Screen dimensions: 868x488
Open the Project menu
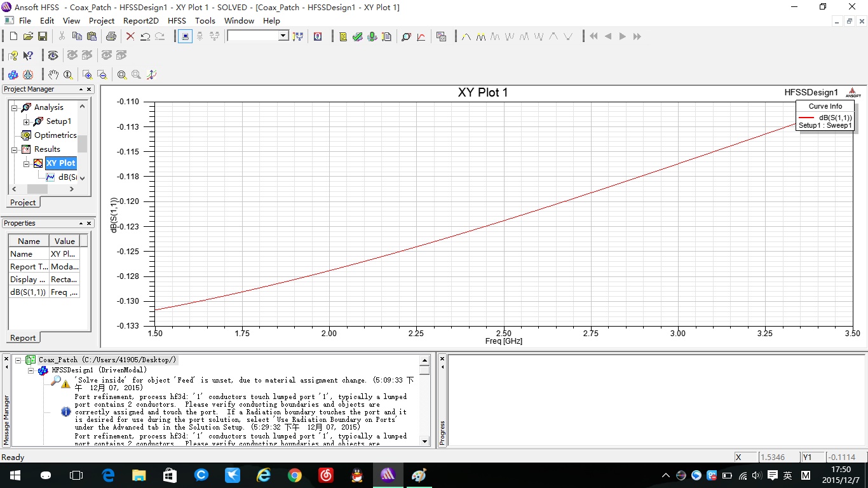[x=102, y=21]
